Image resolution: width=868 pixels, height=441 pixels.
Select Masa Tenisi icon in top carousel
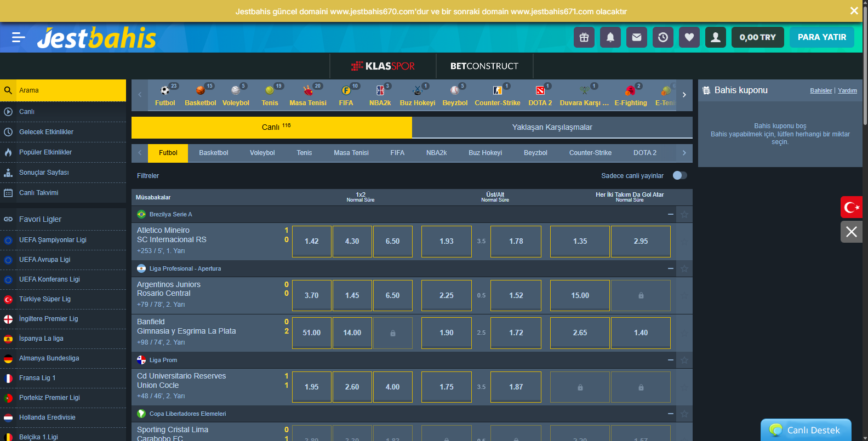[308, 95]
